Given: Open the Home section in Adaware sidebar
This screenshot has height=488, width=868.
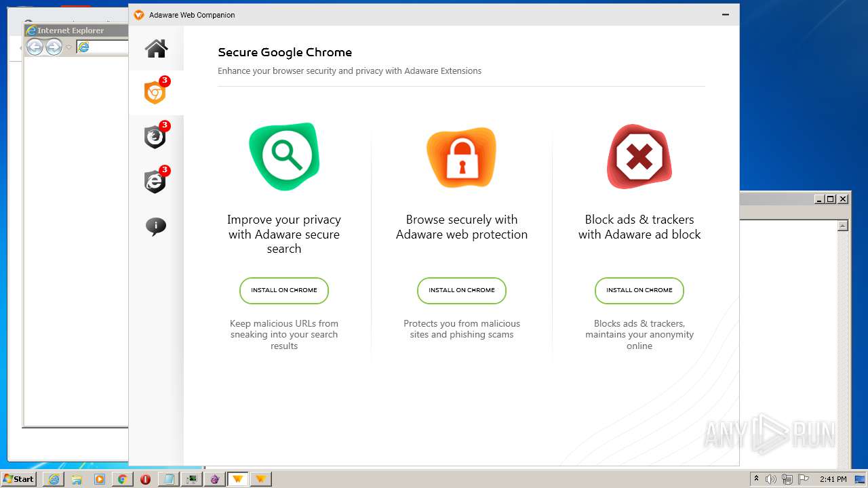Looking at the screenshot, I should pos(156,49).
